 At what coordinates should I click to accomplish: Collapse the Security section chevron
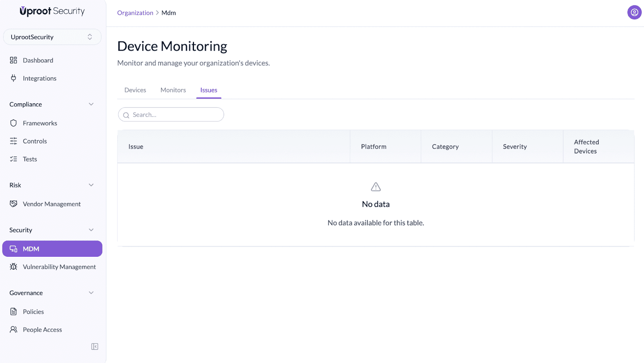tap(91, 230)
